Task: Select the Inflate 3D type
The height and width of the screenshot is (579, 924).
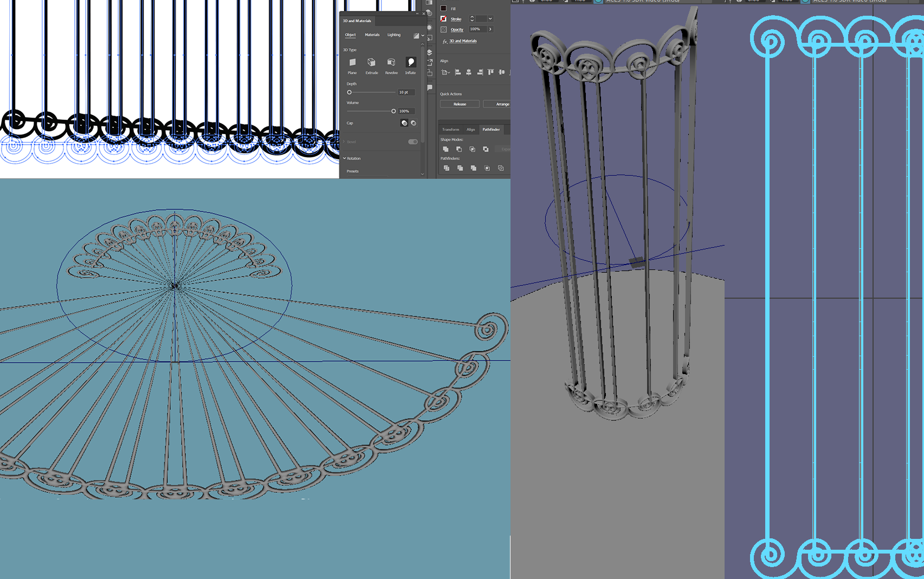Action: click(411, 65)
